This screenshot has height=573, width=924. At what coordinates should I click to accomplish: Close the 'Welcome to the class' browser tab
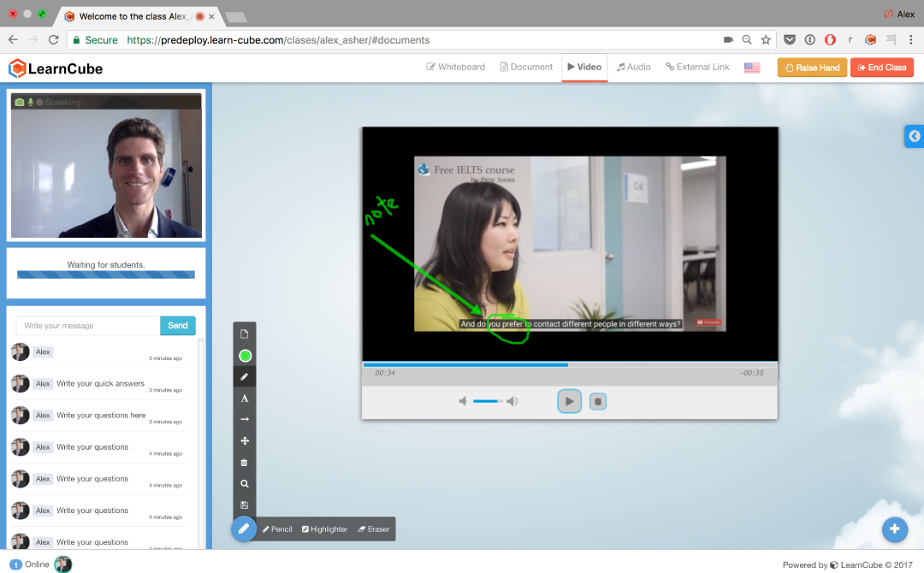pyautogui.click(x=211, y=16)
